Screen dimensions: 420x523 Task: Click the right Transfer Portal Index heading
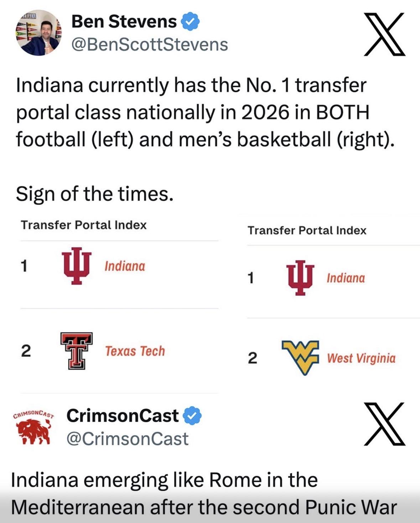pyautogui.click(x=307, y=231)
